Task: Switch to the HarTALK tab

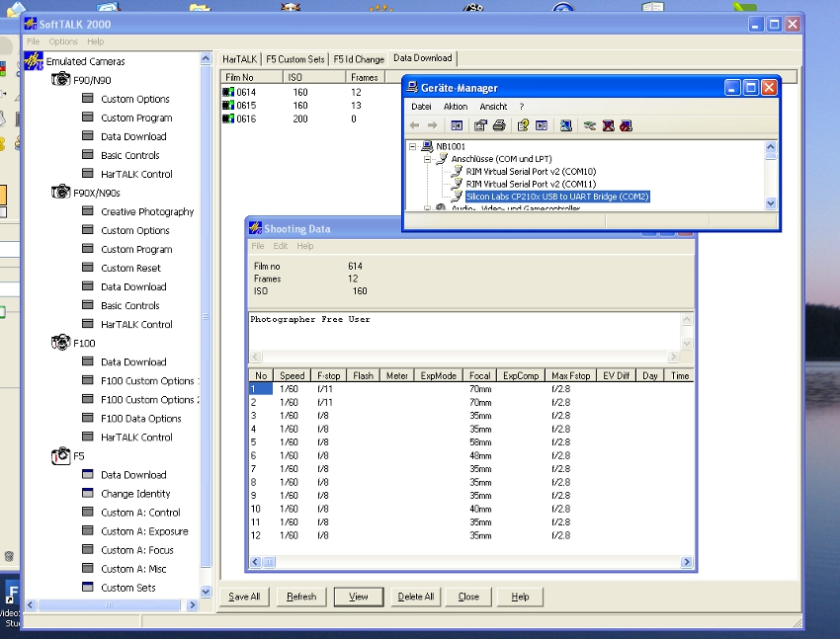Action: (239, 59)
